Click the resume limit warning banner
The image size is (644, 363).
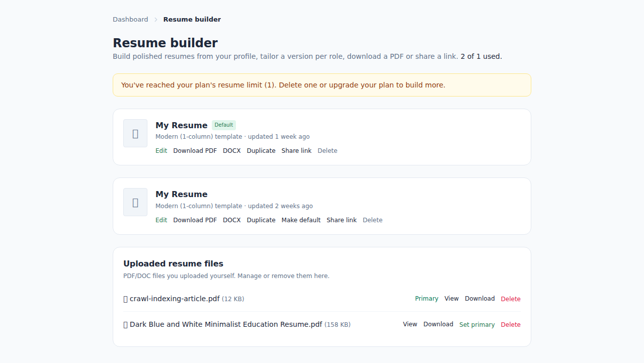click(x=322, y=85)
